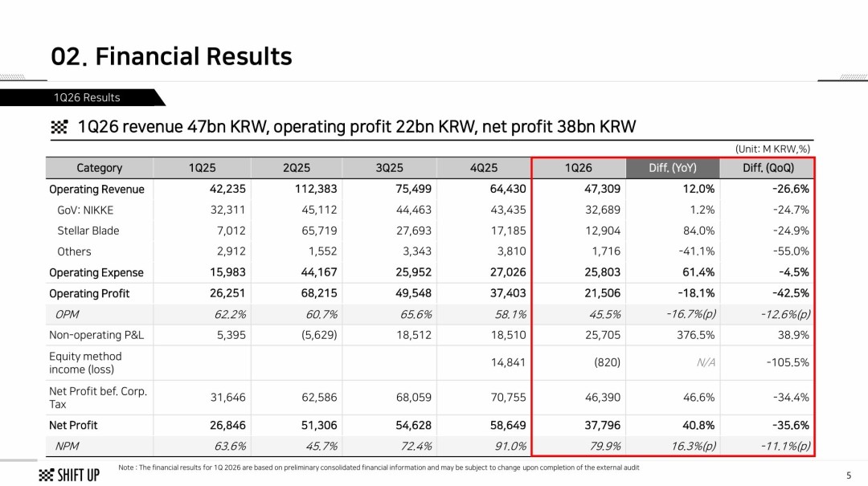
Task: Select the 1Q26 Results tab label
Action: pos(87,97)
